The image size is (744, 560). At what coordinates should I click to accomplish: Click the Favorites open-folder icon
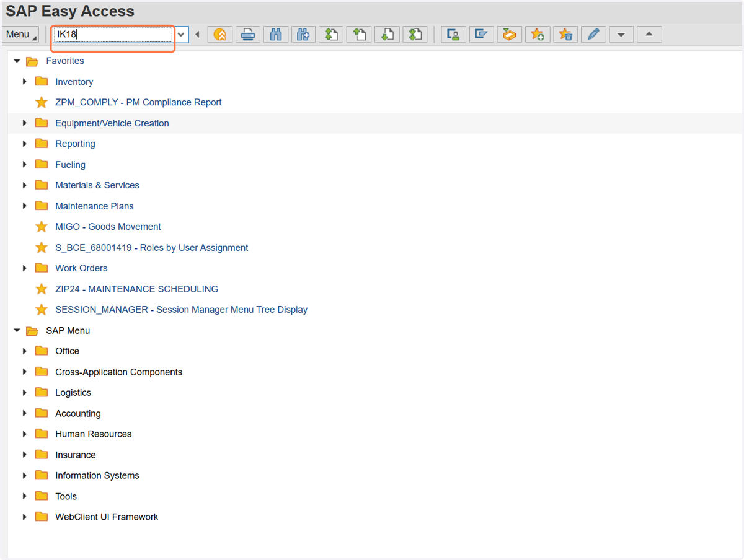[x=32, y=61]
